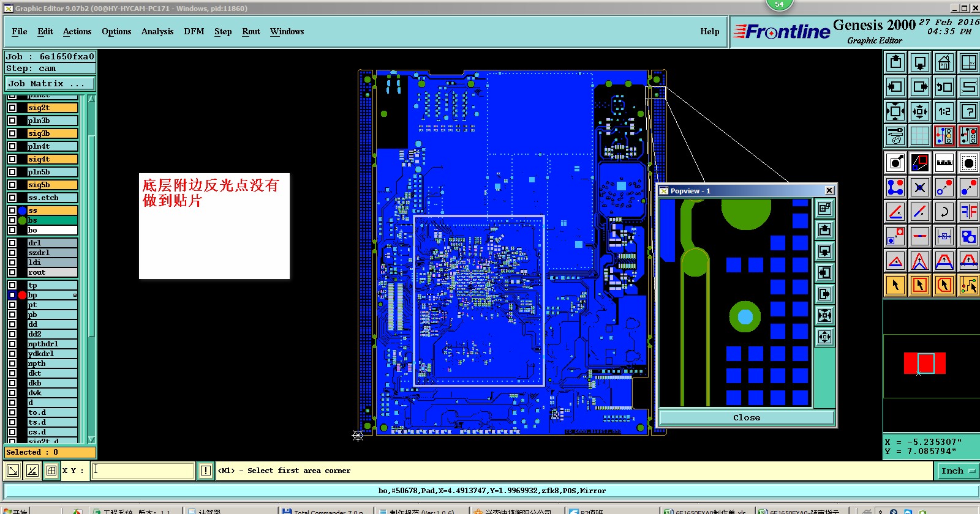Click the ss layer blue color dot
Viewport: 980px width, 514px height.
22,210
